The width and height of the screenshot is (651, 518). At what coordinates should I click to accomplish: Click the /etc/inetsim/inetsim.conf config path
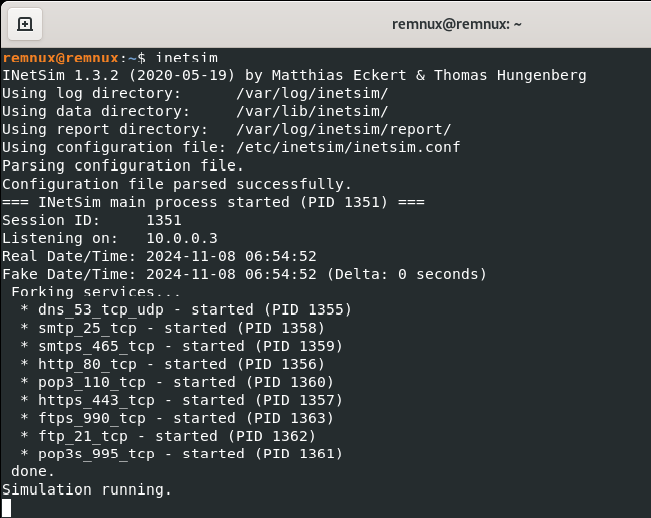pyautogui.click(x=348, y=147)
